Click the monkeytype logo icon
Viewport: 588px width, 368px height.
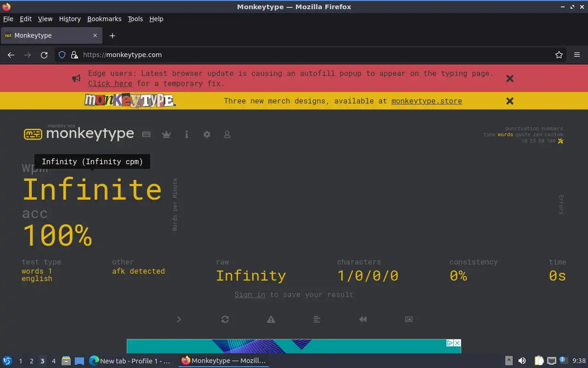coord(33,134)
